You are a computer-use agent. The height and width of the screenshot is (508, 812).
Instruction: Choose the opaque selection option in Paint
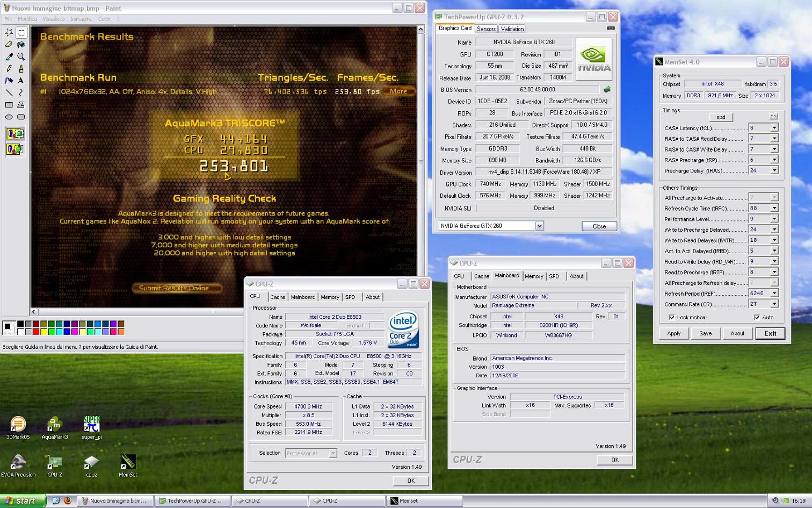(x=15, y=133)
